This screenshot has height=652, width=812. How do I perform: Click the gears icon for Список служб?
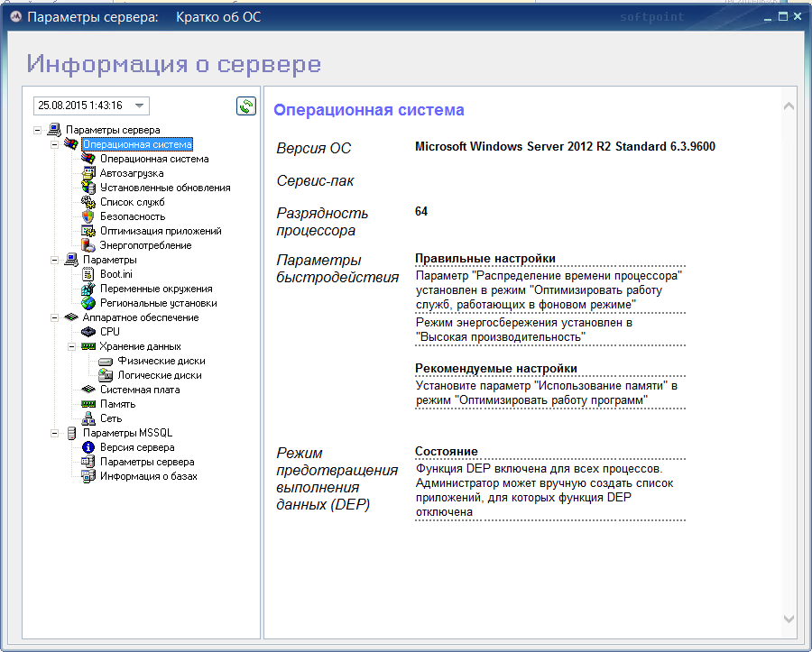click(x=88, y=202)
